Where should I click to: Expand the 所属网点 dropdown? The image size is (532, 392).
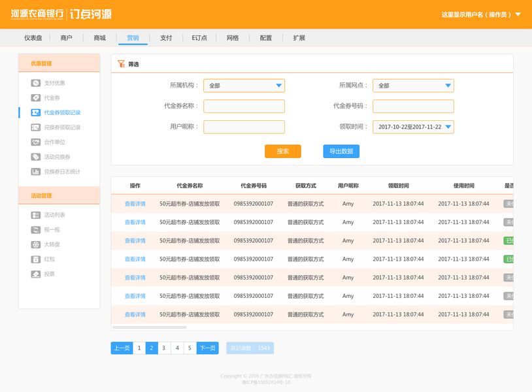[x=413, y=86]
